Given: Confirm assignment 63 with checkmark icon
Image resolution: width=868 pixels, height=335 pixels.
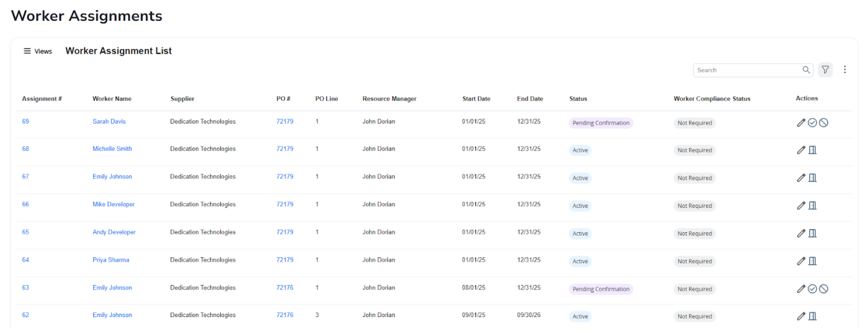Looking at the screenshot, I should tap(812, 289).
